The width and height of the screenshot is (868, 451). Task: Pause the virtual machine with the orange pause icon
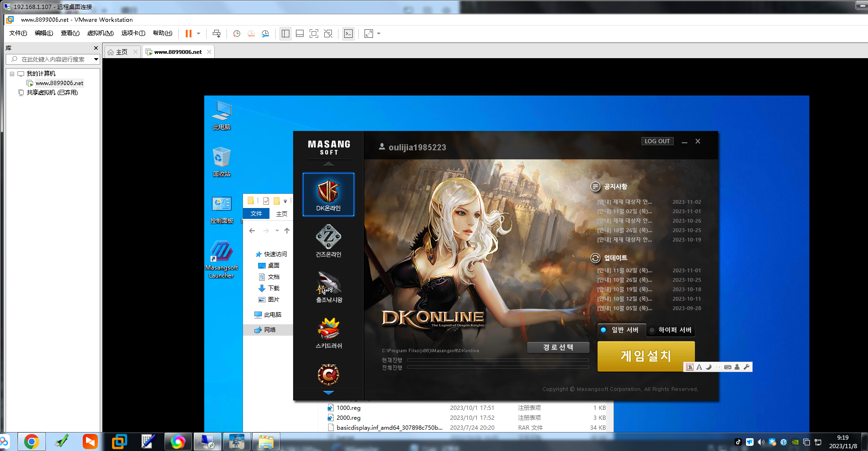point(189,34)
